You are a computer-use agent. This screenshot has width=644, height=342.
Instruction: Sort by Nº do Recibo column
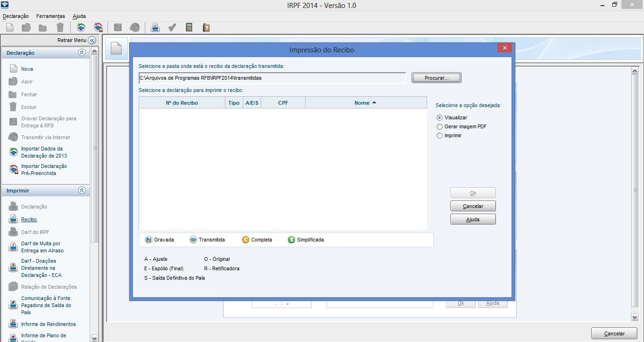pos(182,103)
